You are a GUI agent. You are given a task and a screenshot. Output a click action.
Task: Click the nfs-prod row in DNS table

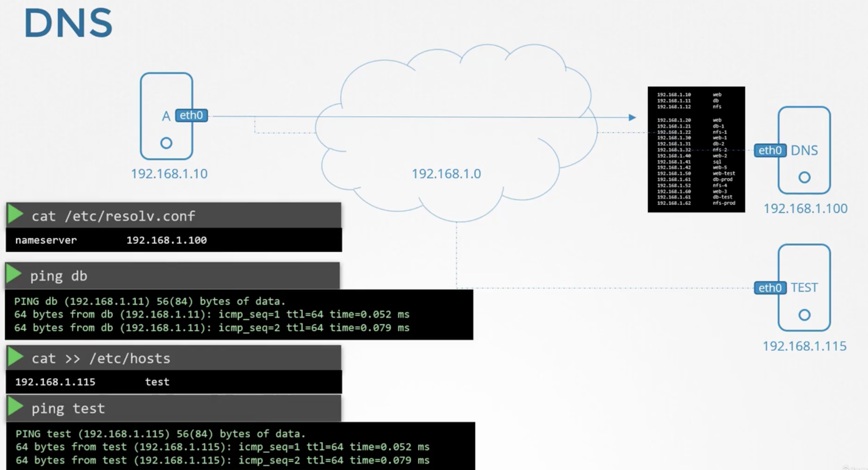click(x=696, y=203)
